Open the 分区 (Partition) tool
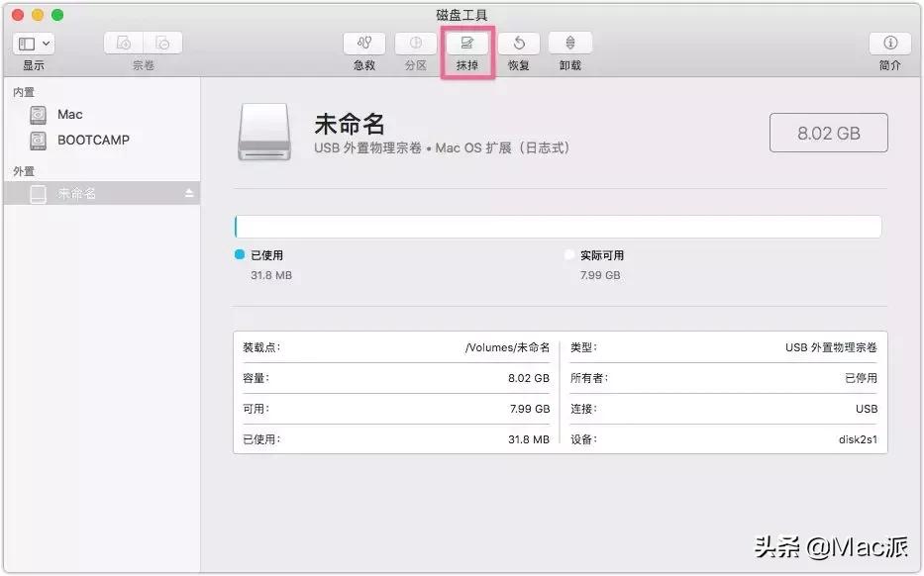Screen dimensions: 924x576 (x=415, y=44)
